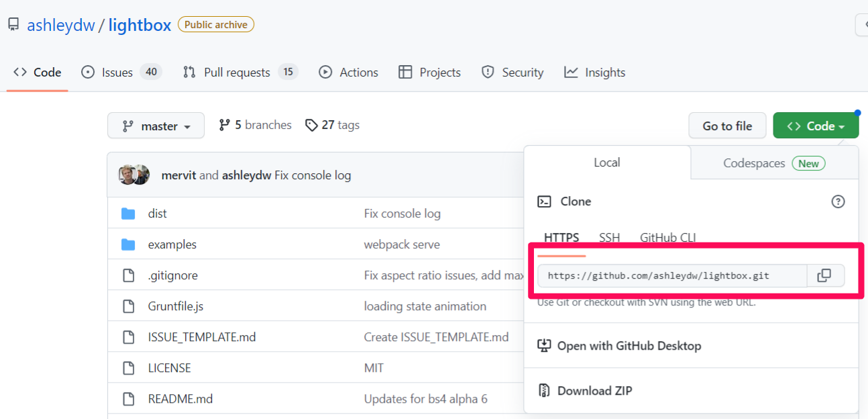Viewport: 868px width, 419px height.
Task: Select the Local tab in popup
Action: tap(607, 162)
